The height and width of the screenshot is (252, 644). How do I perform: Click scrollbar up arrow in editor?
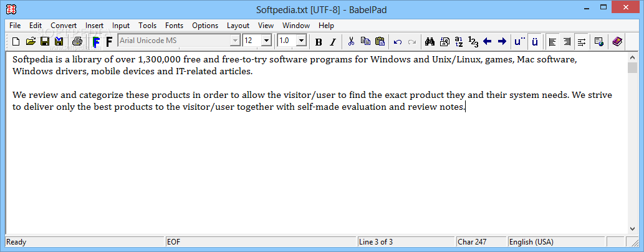click(x=632, y=57)
